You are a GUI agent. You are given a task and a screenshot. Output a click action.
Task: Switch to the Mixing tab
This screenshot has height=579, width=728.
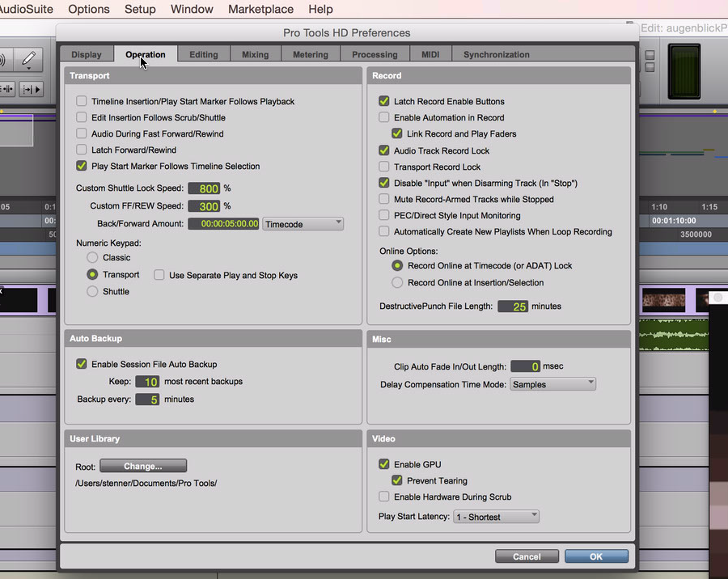point(255,54)
